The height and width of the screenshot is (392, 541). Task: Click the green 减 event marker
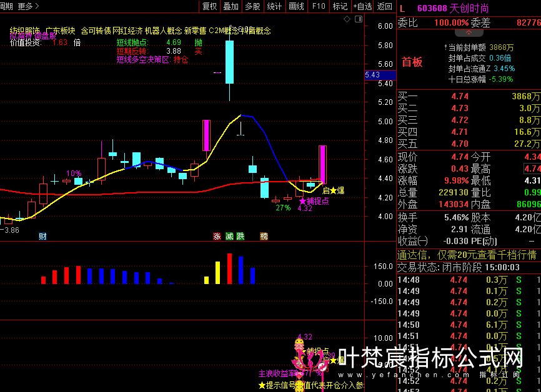tap(229, 236)
